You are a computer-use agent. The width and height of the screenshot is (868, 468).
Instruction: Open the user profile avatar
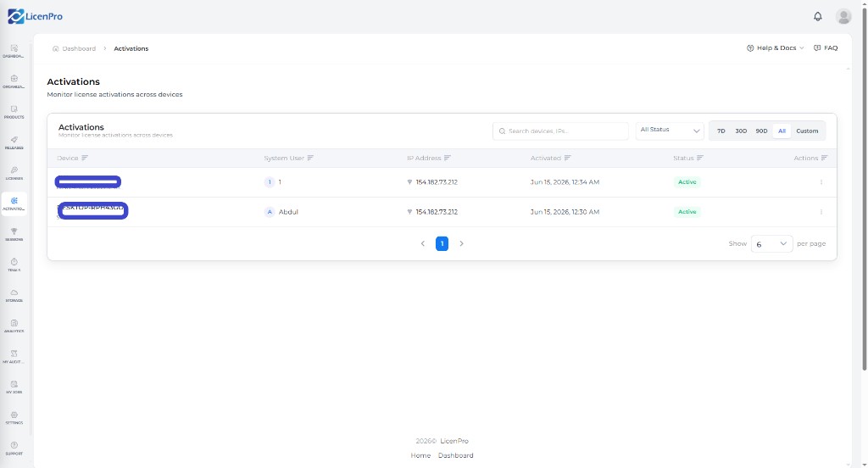pyautogui.click(x=843, y=17)
